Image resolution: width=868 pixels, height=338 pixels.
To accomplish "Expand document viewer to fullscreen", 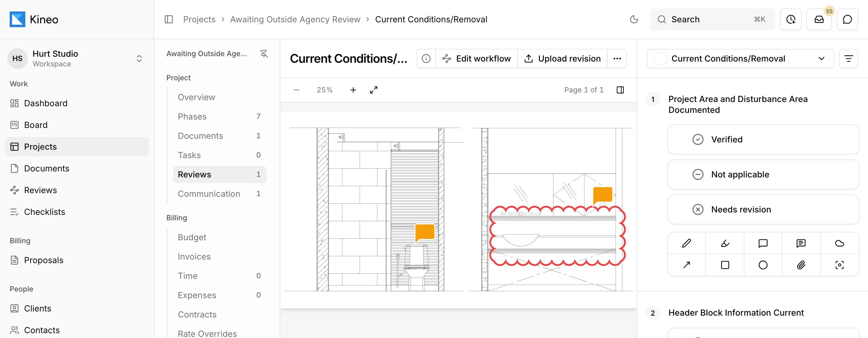I will 374,90.
